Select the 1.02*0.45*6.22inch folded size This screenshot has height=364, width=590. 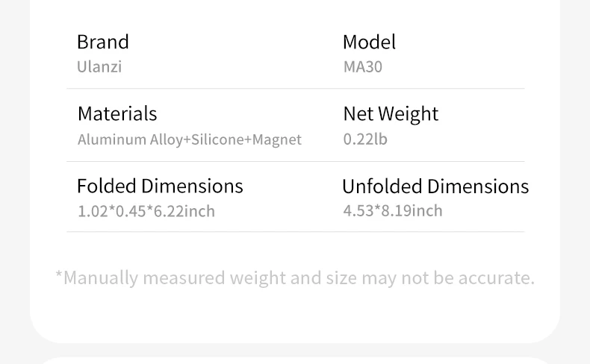[146, 211]
